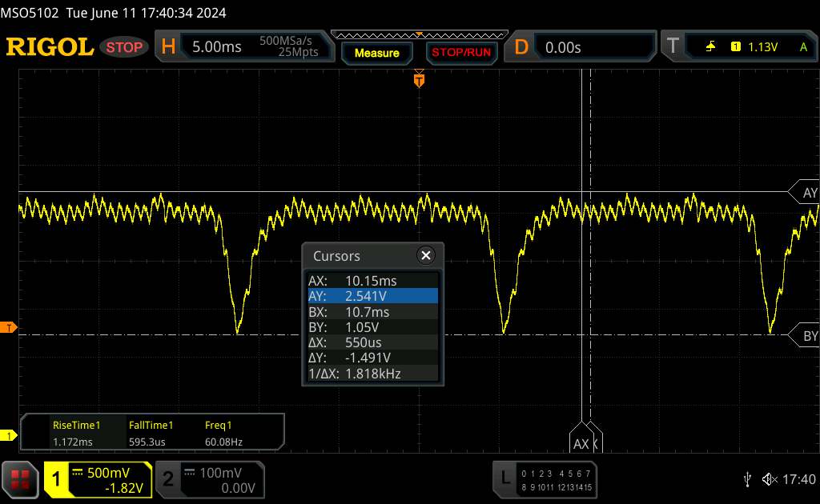Click the RIGOL logo
This screenshot has height=504, width=820.
coord(50,47)
